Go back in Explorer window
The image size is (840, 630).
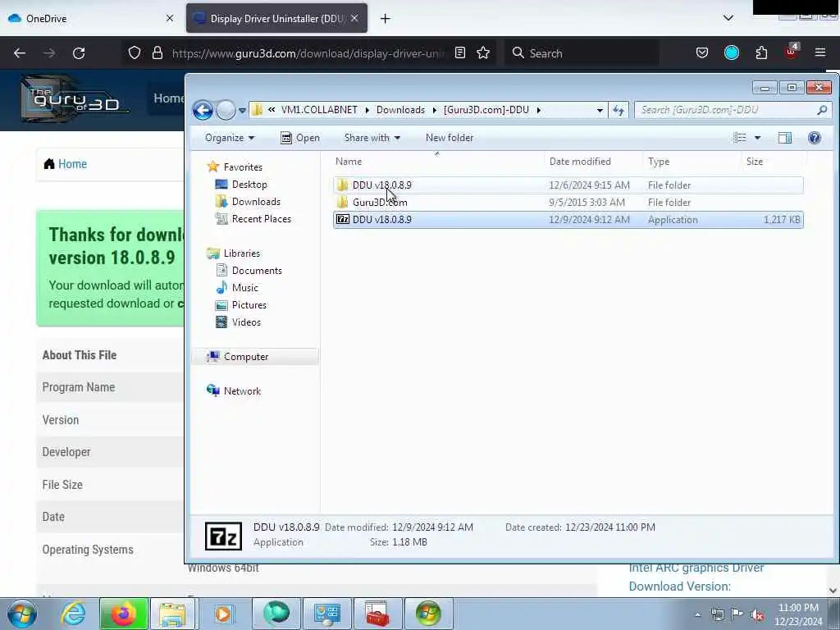click(203, 111)
